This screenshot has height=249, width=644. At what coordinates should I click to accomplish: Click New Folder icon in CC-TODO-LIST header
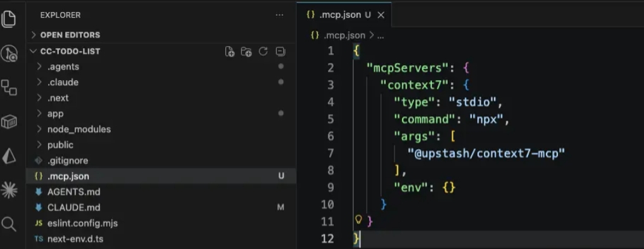coord(246,52)
